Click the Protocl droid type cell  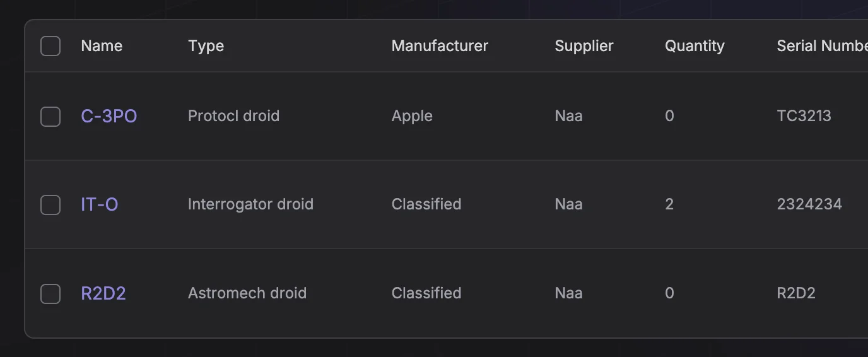[233, 116]
